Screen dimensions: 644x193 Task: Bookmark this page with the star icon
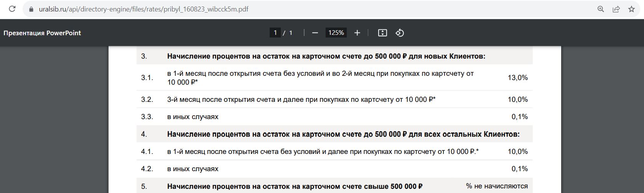(631, 9)
